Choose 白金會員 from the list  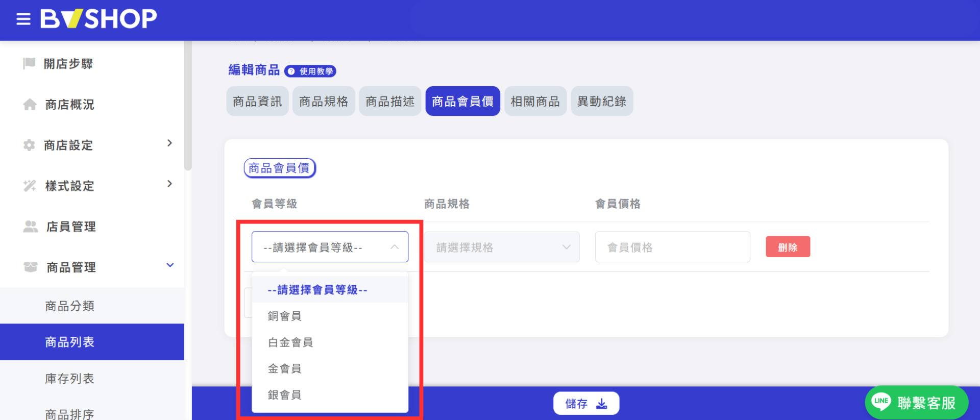(330, 342)
